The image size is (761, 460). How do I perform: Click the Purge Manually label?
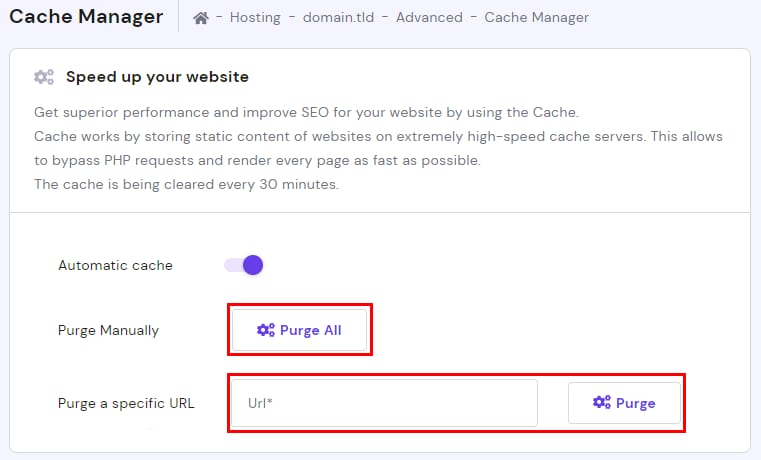point(108,331)
